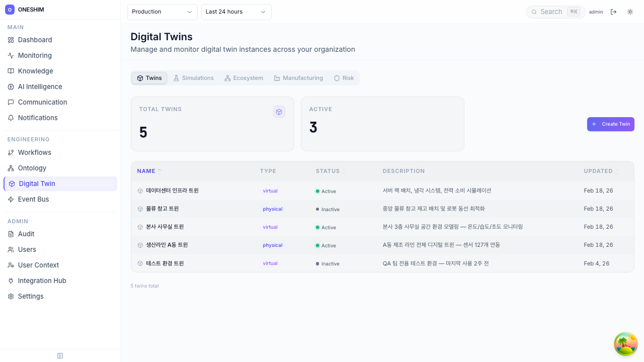Click the search input field
The image size is (644, 362).
click(551, 12)
